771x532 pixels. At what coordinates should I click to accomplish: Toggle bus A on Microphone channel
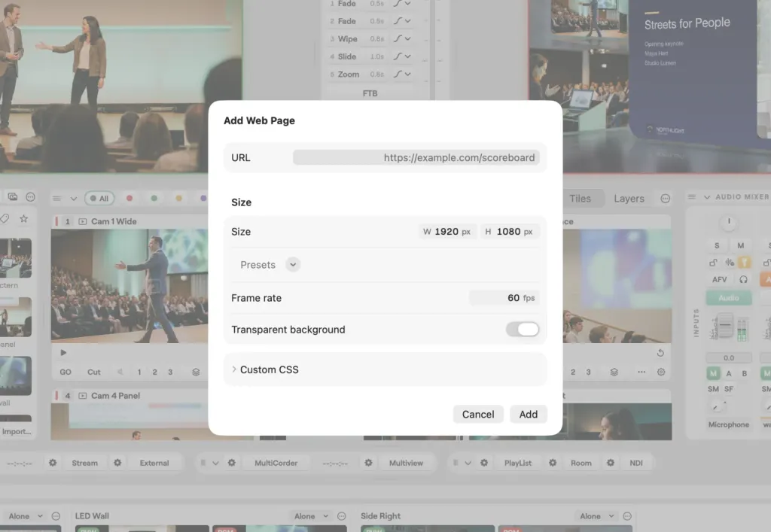click(x=729, y=373)
